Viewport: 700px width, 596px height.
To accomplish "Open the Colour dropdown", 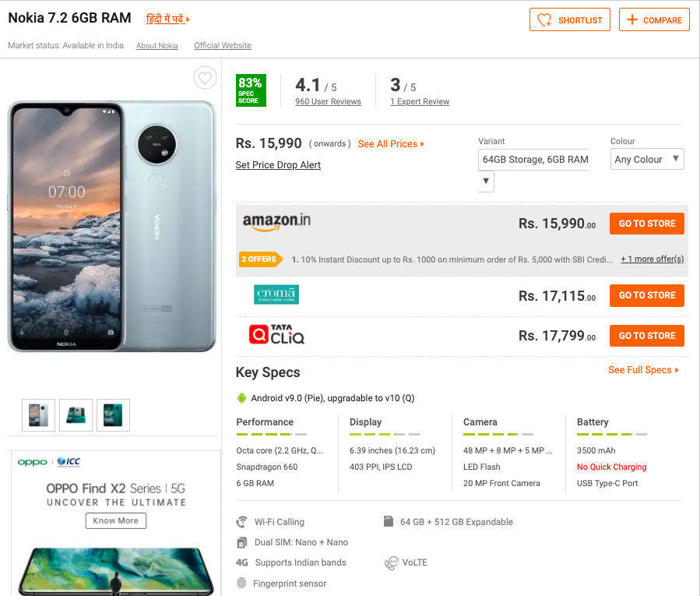I will (x=647, y=159).
